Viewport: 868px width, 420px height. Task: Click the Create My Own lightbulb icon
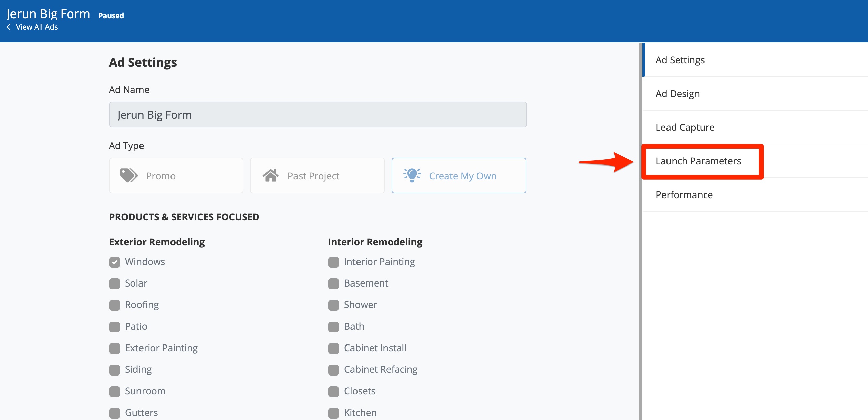point(412,175)
